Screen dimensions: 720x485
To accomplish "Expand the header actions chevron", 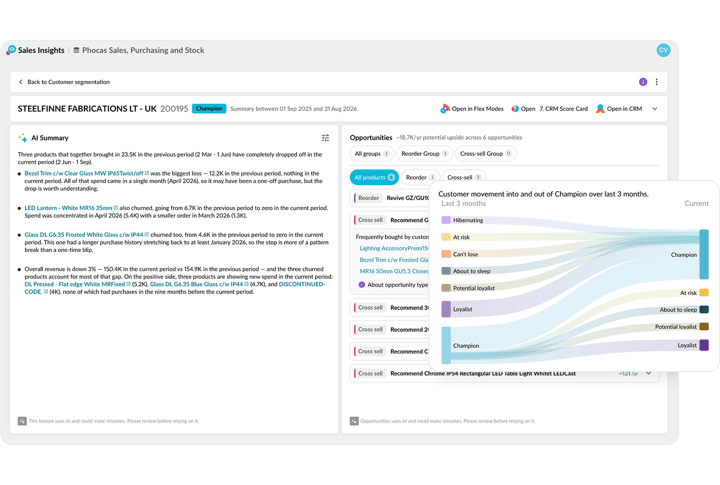I will 655,109.
